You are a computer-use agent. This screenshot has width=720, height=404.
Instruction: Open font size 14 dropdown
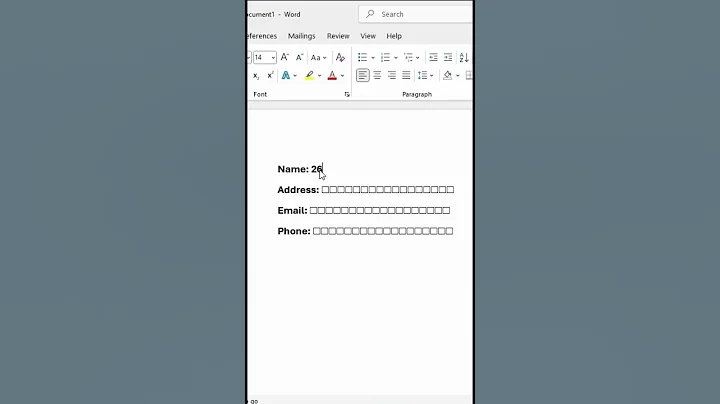click(x=273, y=58)
